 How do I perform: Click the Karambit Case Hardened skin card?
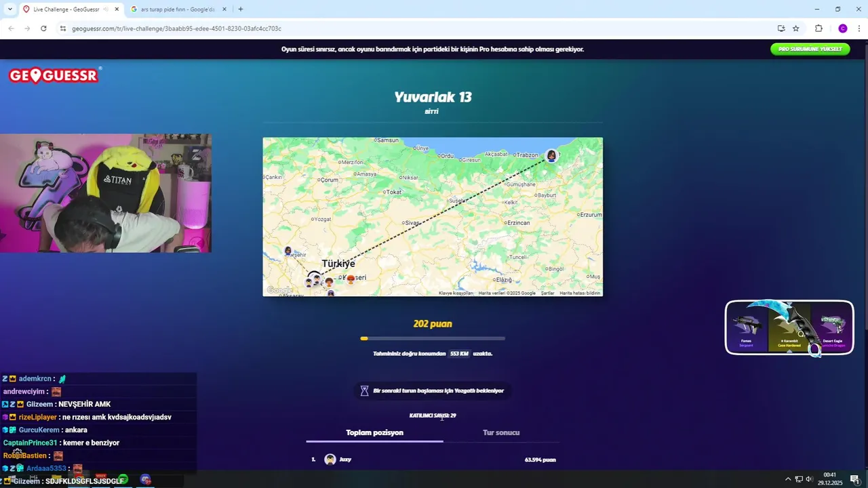point(789,327)
